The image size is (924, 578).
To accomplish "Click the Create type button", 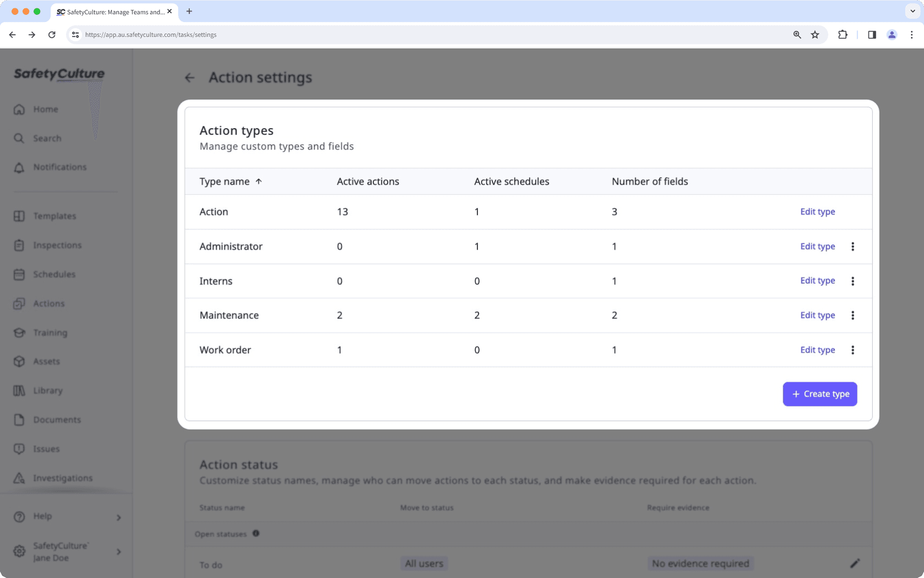I will click(x=820, y=394).
